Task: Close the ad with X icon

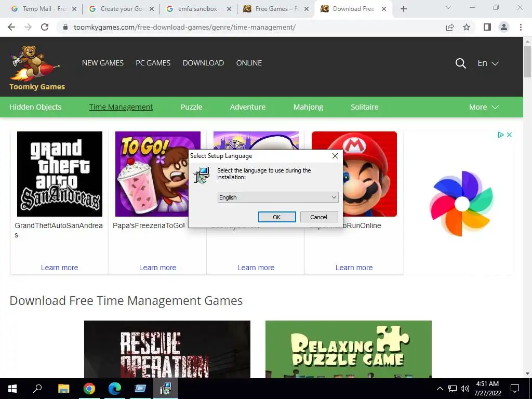Action: [x=509, y=135]
